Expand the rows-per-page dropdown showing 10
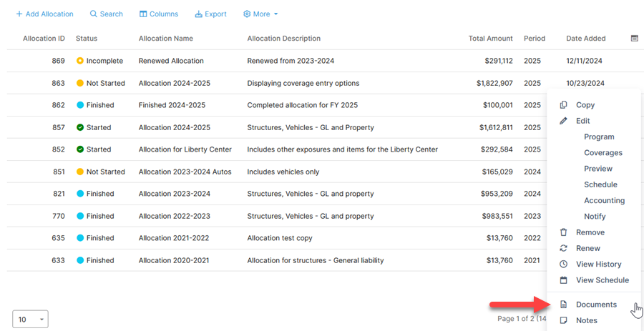This screenshot has height=331, width=644. click(x=30, y=319)
